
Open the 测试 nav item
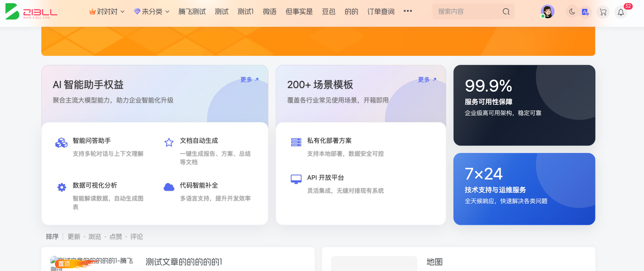click(222, 12)
